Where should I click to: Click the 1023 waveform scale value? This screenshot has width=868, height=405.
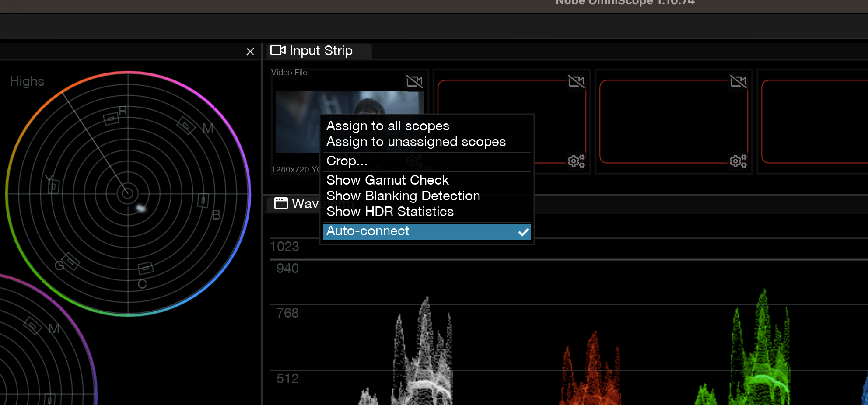285,247
